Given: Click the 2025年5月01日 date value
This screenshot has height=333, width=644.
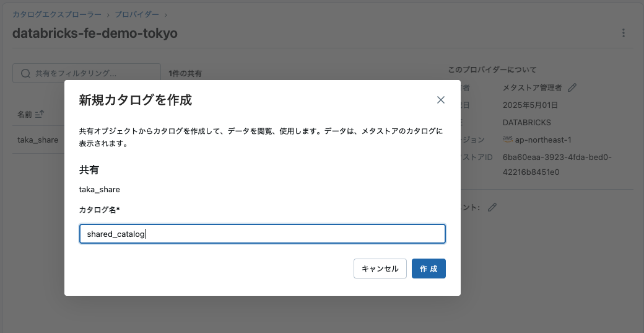Looking at the screenshot, I should pos(530,105).
